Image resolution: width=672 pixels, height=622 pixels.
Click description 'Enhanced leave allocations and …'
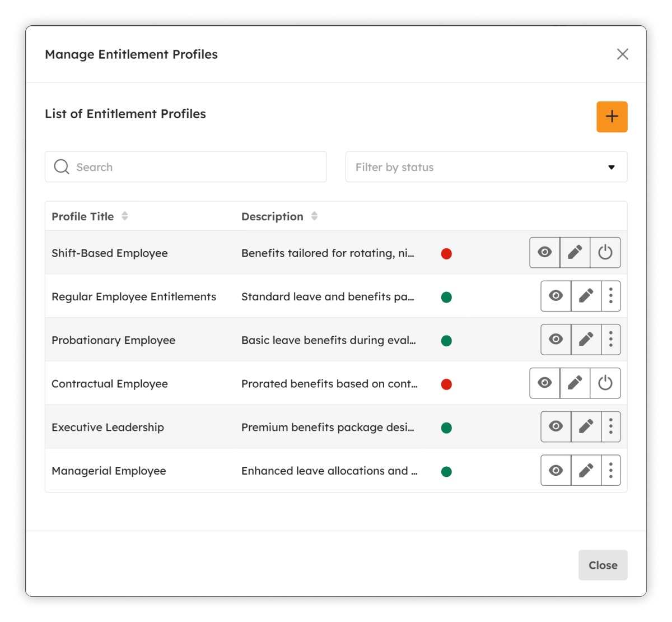pos(330,471)
